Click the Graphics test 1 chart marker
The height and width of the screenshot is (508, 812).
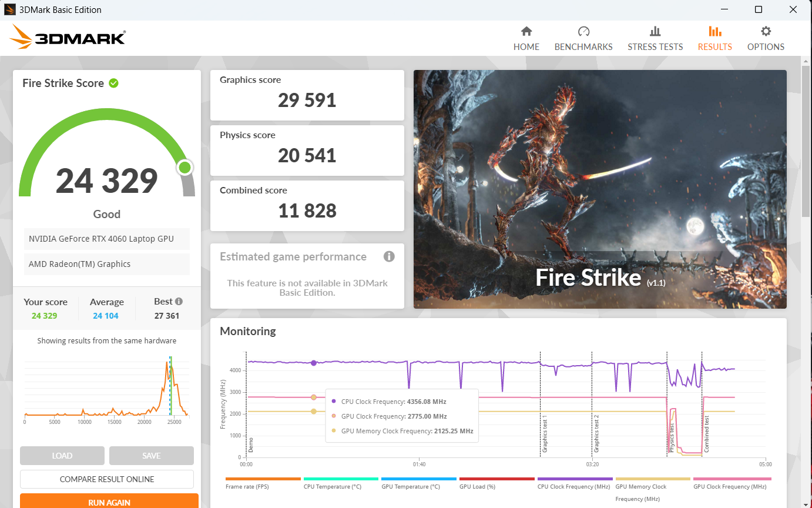545,433
